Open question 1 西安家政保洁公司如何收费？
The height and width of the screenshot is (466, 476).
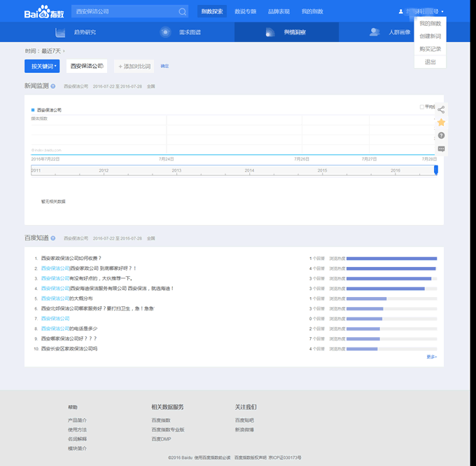[x=71, y=258]
